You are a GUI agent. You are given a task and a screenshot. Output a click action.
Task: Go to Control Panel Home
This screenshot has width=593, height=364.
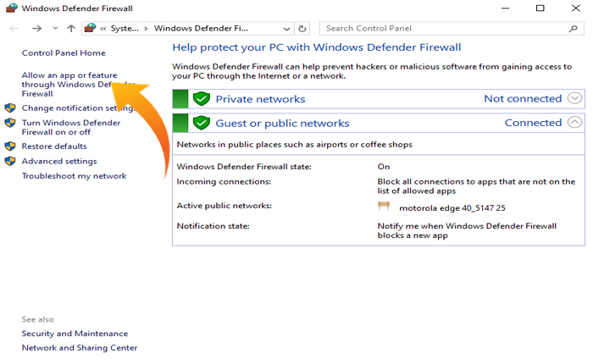tap(64, 52)
